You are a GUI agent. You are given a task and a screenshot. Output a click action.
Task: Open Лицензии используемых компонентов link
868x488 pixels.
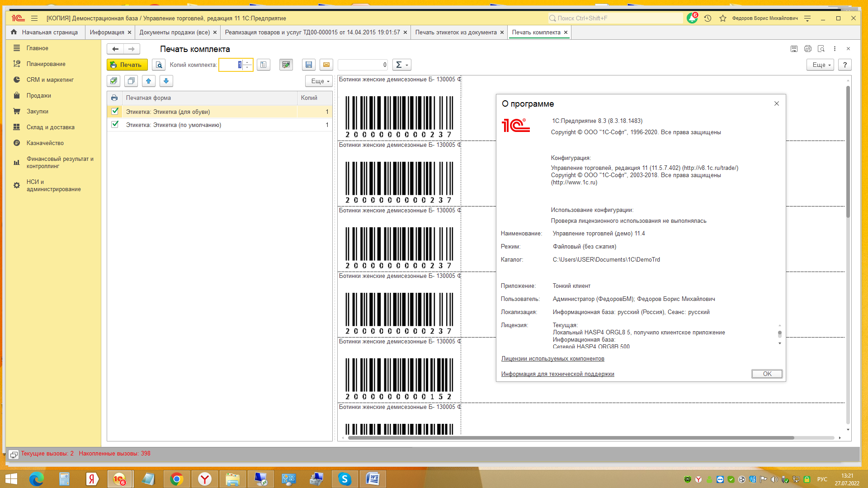point(552,359)
